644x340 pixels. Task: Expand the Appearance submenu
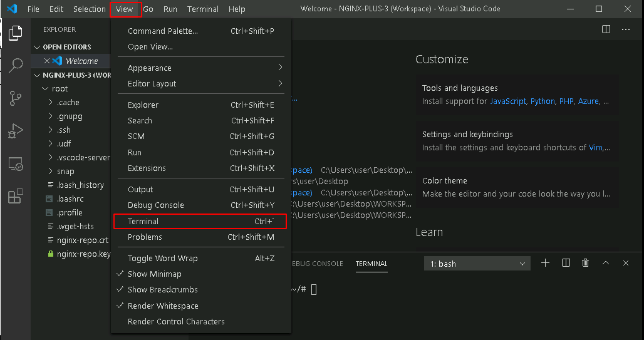(201, 68)
